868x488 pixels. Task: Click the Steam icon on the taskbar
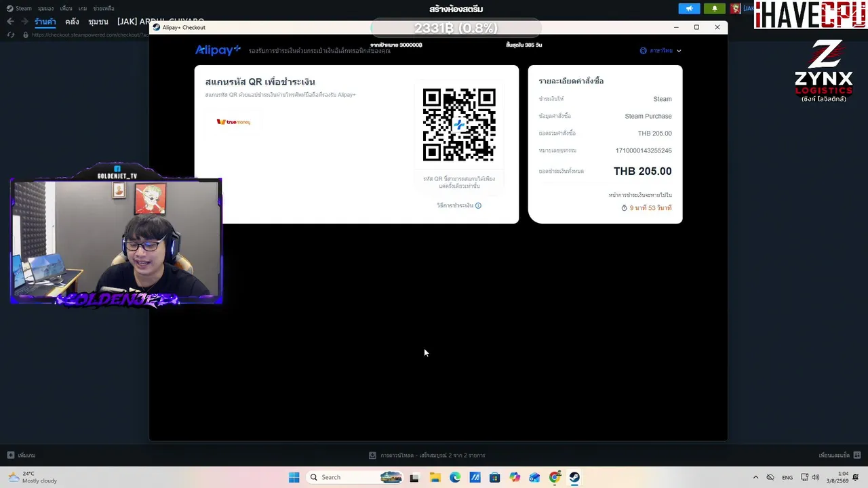click(x=574, y=477)
